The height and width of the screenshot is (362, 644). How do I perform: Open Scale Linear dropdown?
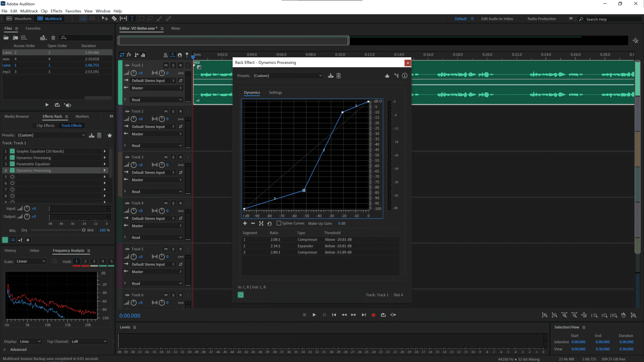tap(31, 261)
